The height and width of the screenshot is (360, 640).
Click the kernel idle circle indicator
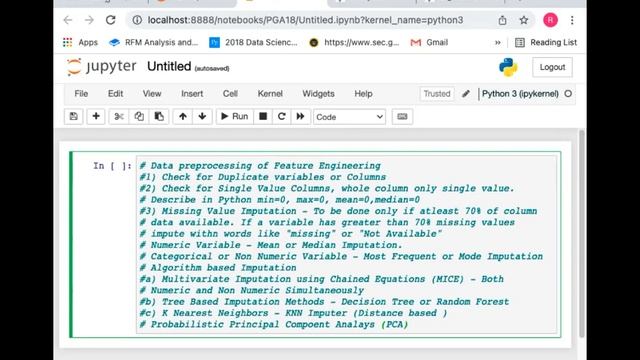pyautogui.click(x=568, y=94)
